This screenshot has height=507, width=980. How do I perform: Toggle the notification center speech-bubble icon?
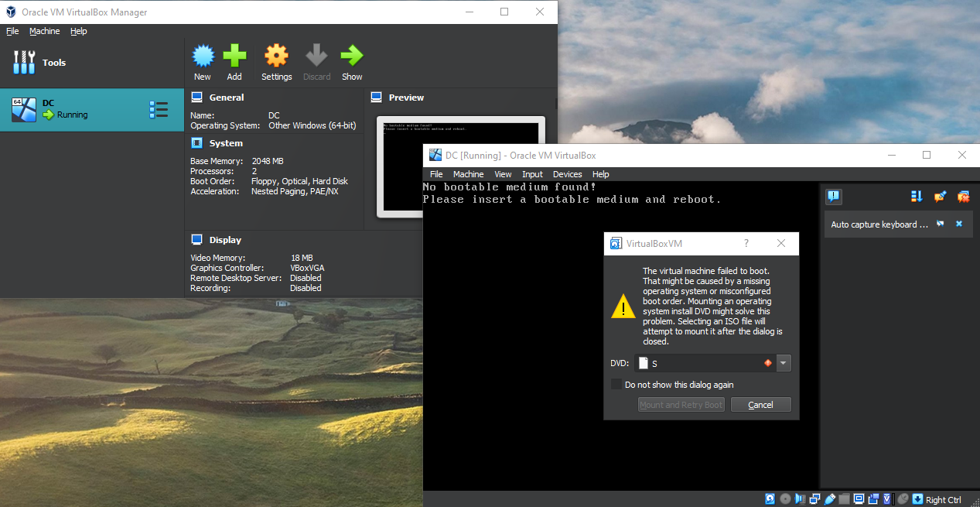point(833,197)
